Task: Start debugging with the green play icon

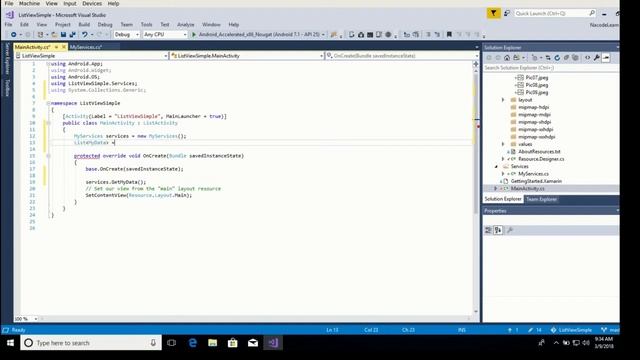Action: [194, 35]
